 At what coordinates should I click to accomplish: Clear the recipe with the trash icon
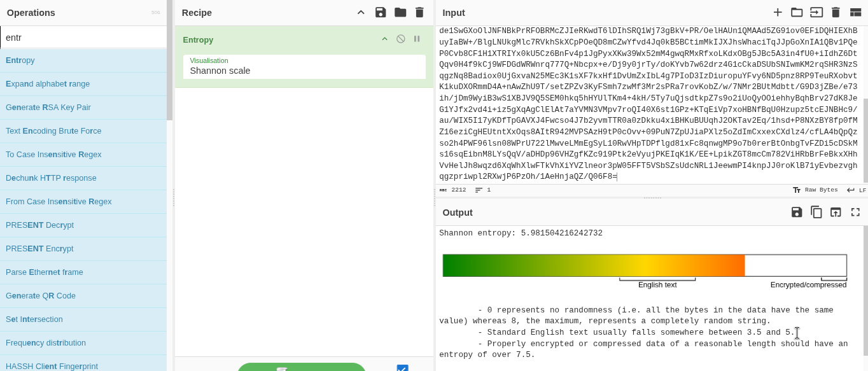point(419,12)
